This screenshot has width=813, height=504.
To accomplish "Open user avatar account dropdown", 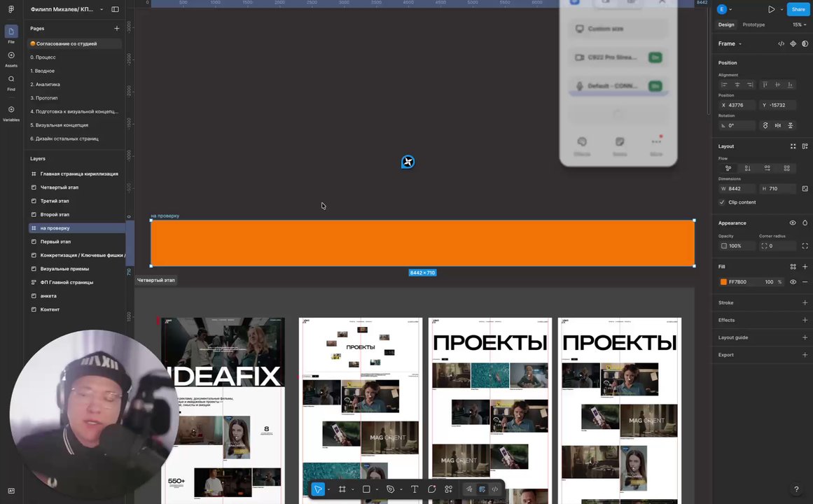I will pos(724,9).
